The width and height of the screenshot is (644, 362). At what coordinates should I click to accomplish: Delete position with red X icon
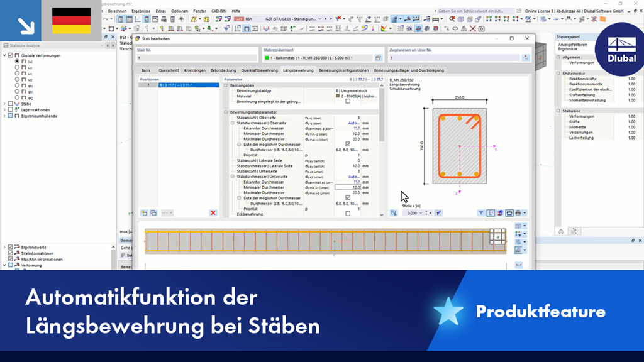point(213,213)
